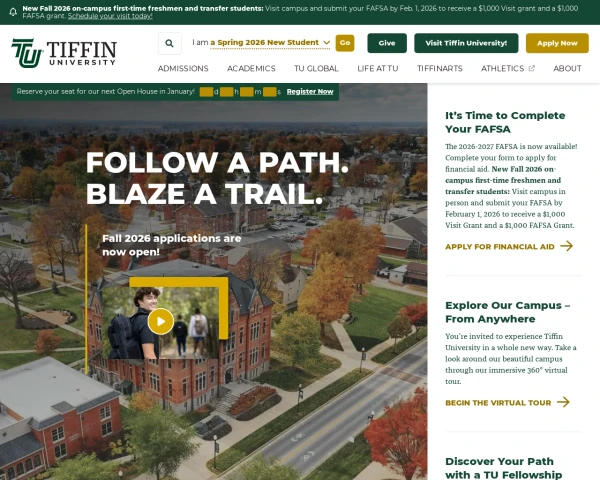Image resolution: width=600 pixels, height=480 pixels.
Task: Follow the Schedule your visit today link
Action: tap(110, 16)
